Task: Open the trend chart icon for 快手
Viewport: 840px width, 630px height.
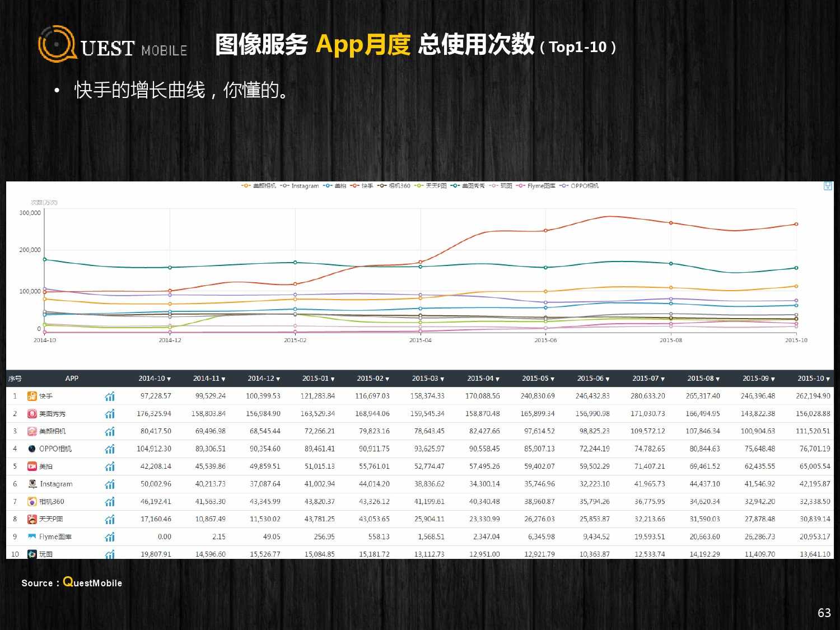Action: pos(110,396)
